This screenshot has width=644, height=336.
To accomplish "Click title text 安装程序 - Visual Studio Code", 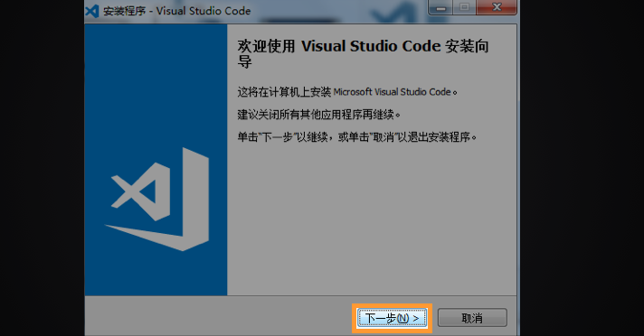I will point(176,11).
